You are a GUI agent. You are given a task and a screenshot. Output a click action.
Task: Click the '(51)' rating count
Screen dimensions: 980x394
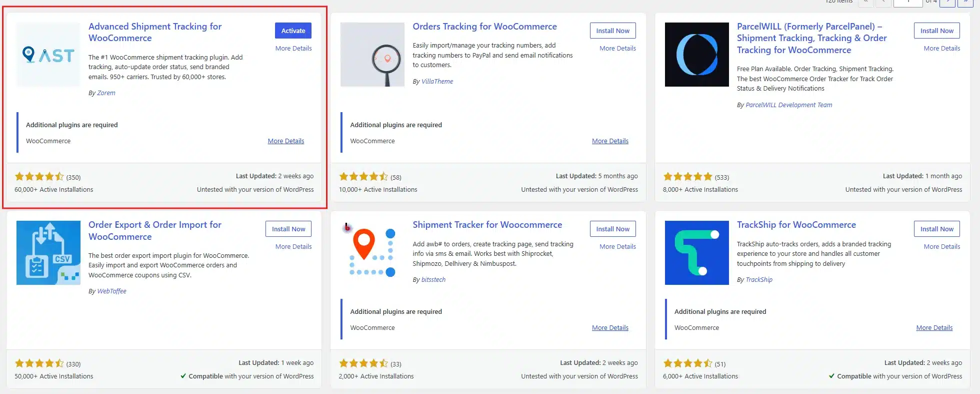pyautogui.click(x=720, y=364)
